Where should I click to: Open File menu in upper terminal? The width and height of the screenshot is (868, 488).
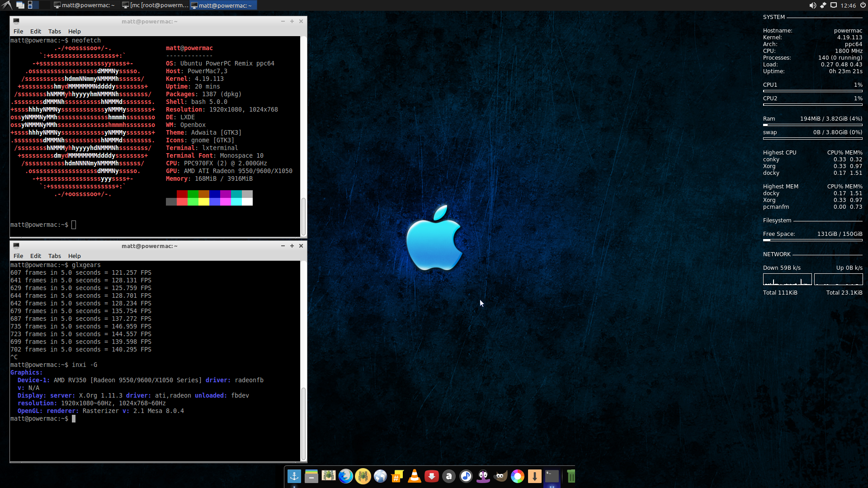tap(18, 31)
